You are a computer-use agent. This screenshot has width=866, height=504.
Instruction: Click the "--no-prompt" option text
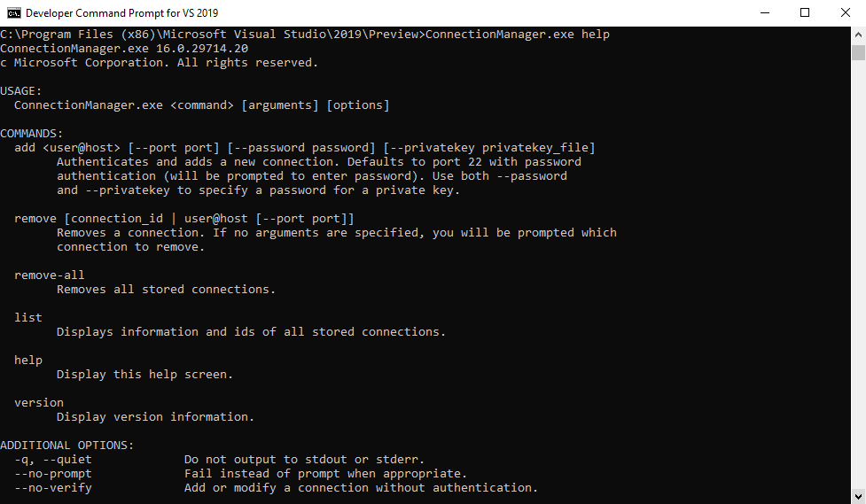[x=53, y=474]
